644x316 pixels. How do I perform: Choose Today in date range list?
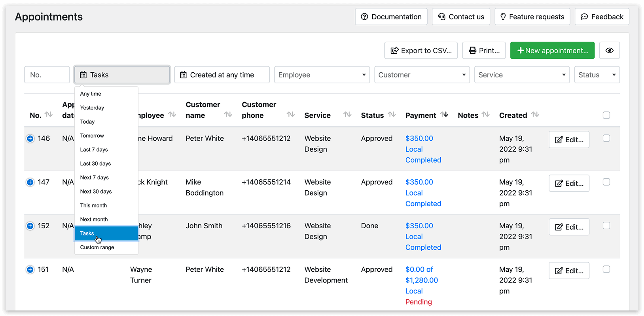point(106,122)
